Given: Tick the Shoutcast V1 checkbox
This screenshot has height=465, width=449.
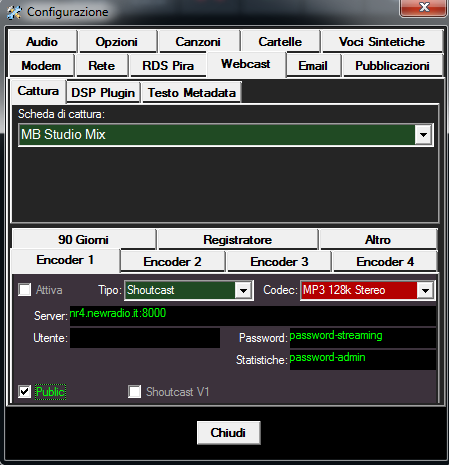Looking at the screenshot, I should tap(135, 392).
